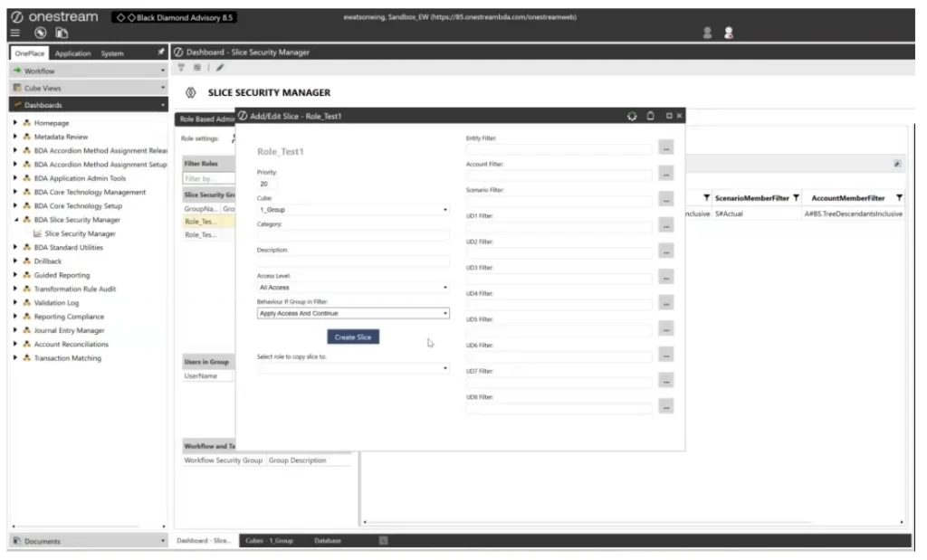
Task: Click the ScenarioMemberFilter column filter icon
Action: point(797,198)
